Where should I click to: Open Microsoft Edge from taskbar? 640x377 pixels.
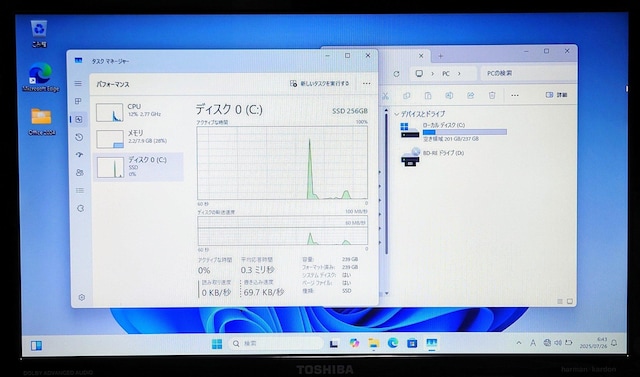pyautogui.click(x=393, y=343)
